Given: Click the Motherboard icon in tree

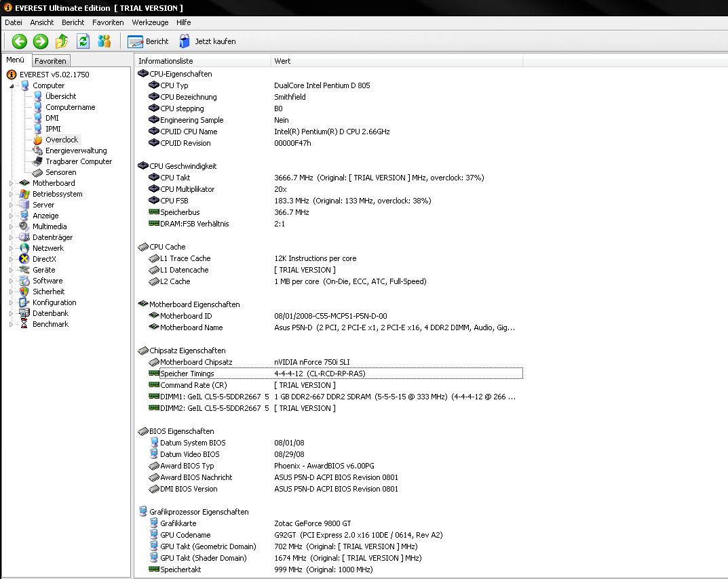Looking at the screenshot, I should (24, 183).
